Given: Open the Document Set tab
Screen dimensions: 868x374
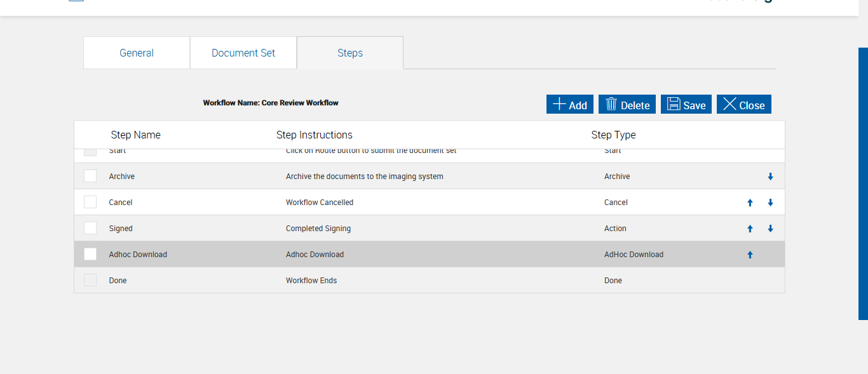Looking at the screenshot, I should tap(243, 53).
